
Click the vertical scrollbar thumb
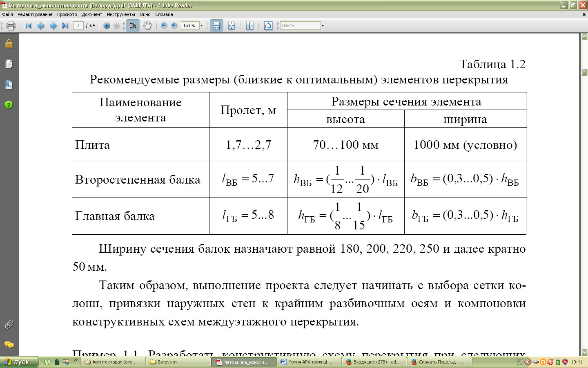click(x=584, y=72)
